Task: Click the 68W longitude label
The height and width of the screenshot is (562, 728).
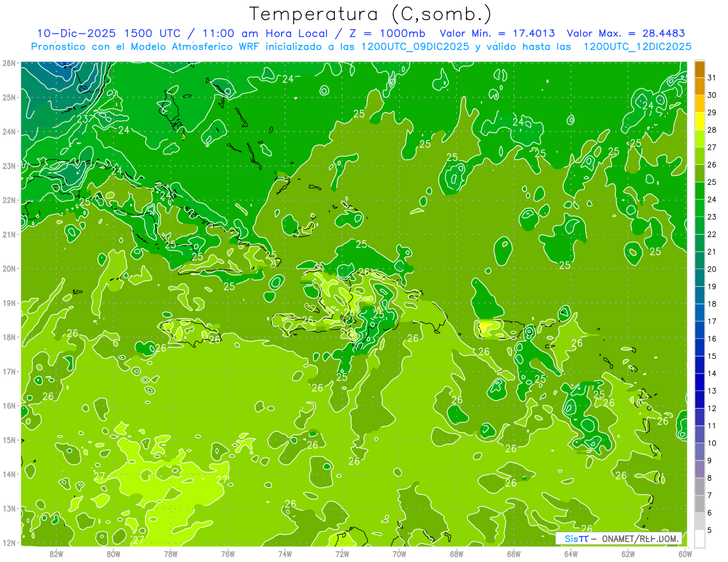Action: [x=456, y=554]
